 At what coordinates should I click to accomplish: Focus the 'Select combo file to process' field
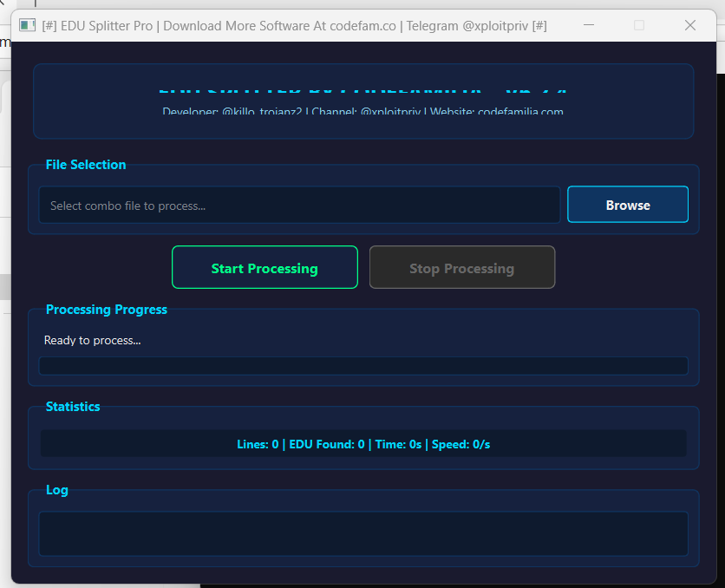[299, 206]
